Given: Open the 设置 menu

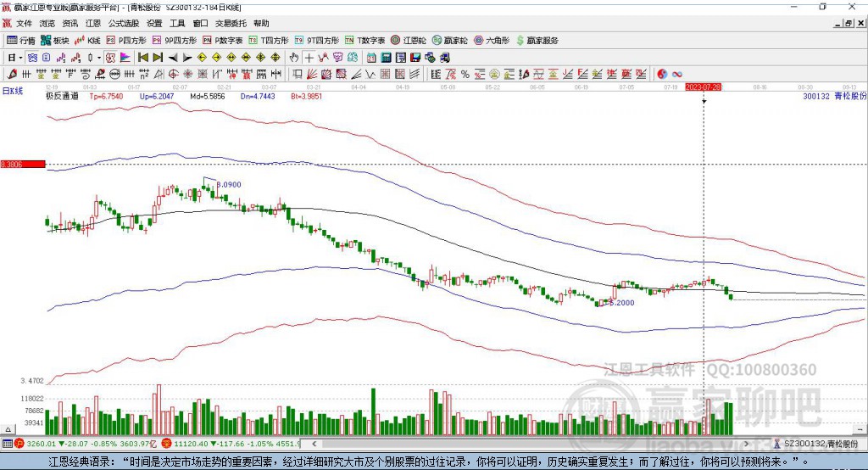Looking at the screenshot, I should click(x=154, y=23).
